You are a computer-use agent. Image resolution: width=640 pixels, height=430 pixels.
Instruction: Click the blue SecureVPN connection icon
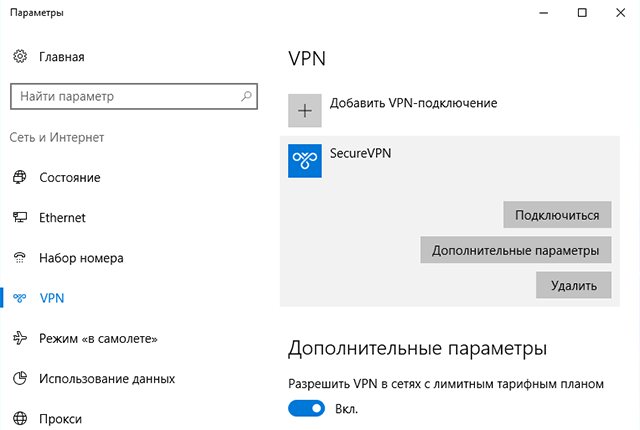(305, 161)
